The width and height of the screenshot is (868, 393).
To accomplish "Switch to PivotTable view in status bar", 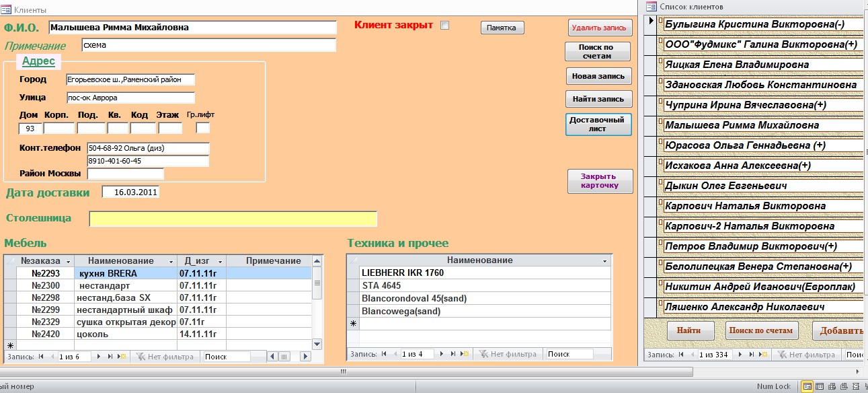I will (x=831, y=387).
